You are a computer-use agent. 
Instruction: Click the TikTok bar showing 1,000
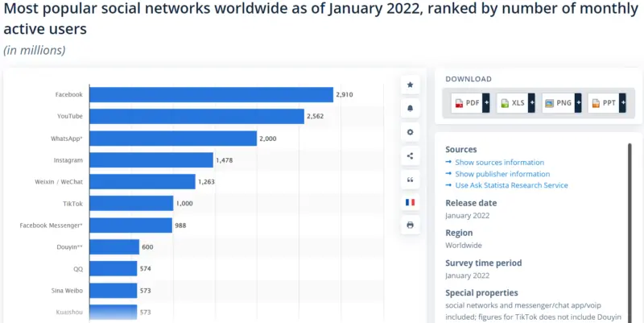click(x=130, y=204)
